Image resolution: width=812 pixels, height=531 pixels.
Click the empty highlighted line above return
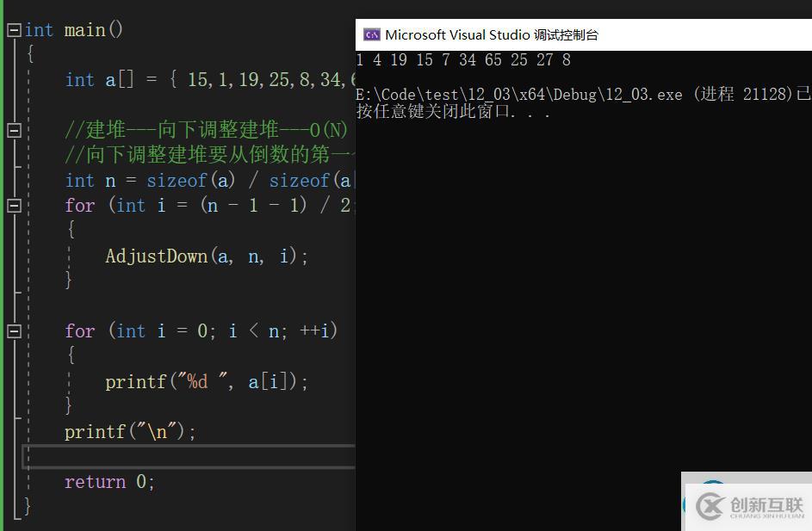click(189, 456)
